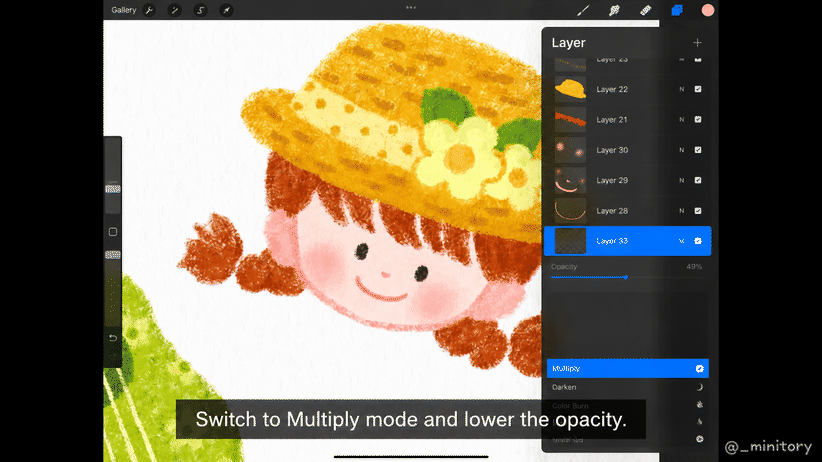The height and width of the screenshot is (462, 822).
Task: Open blend mode N of Layer 28
Action: point(682,211)
